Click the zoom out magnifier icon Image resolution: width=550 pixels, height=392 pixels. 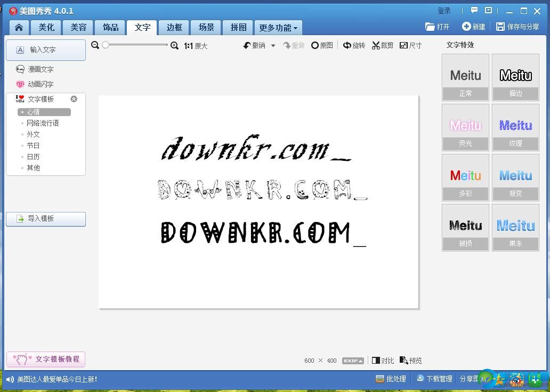[x=95, y=46]
